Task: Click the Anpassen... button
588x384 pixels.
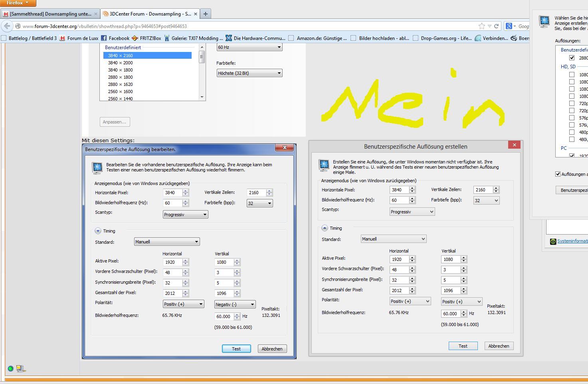Action: (x=115, y=122)
